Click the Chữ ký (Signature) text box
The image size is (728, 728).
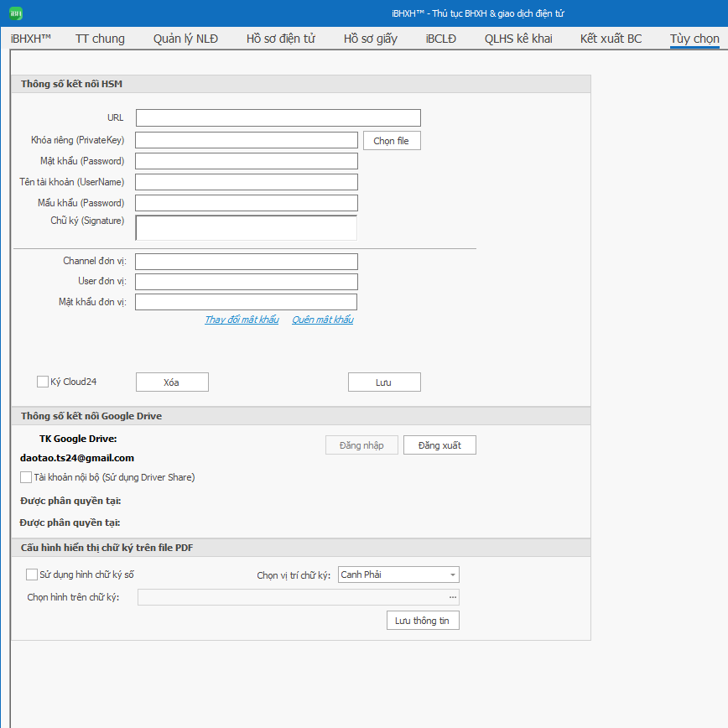pos(246,228)
